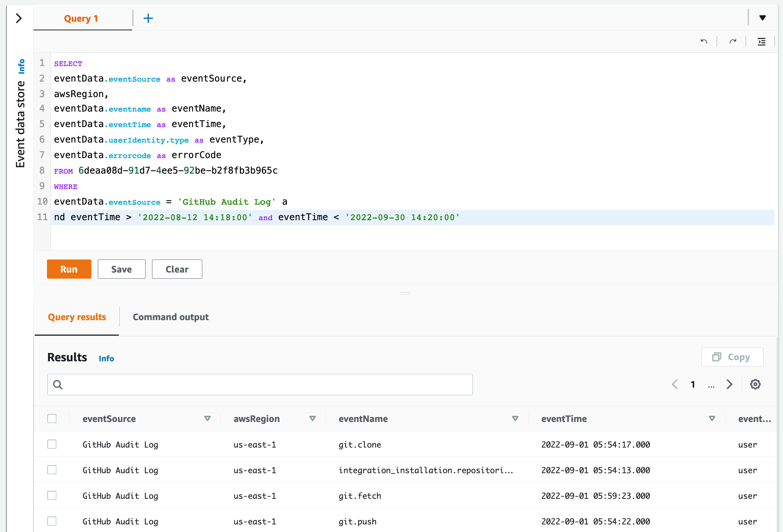Screen dimensions: 783x532
Task: Check the git.fetch row checkbox
Action: click(52, 496)
